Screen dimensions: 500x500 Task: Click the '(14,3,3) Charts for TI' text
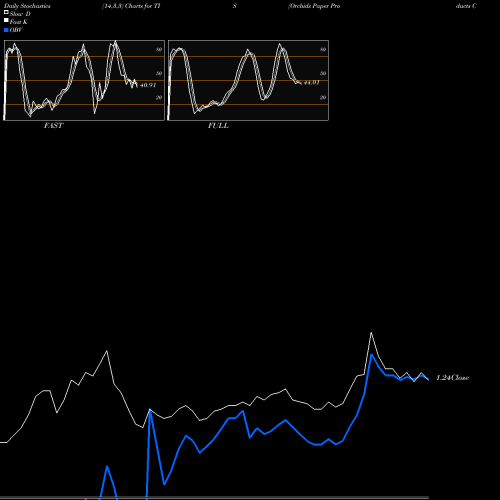tap(131, 6)
